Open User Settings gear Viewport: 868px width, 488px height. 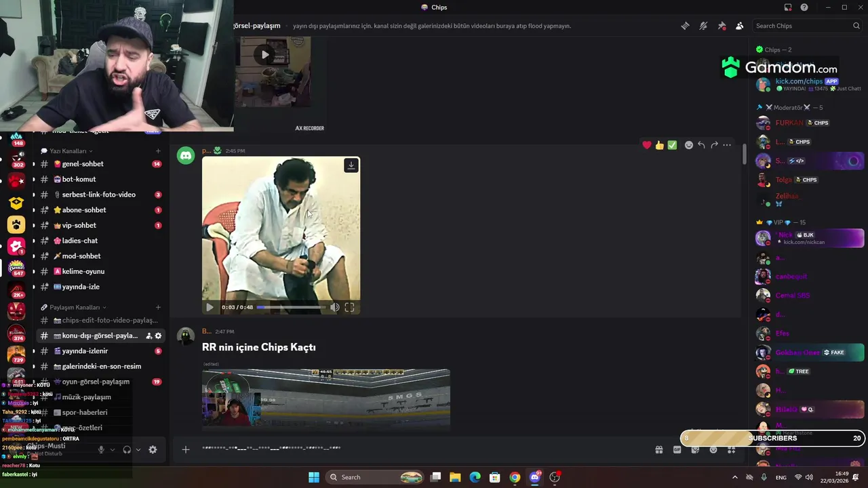153,449
